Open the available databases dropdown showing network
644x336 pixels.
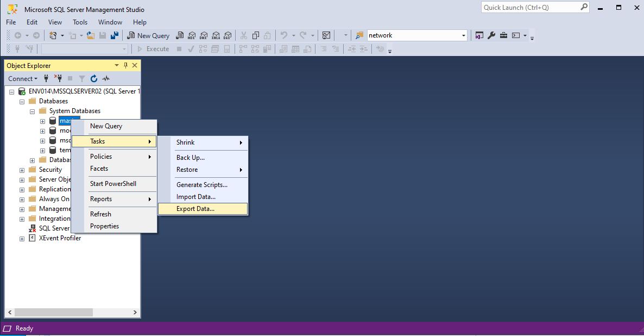[x=463, y=35]
